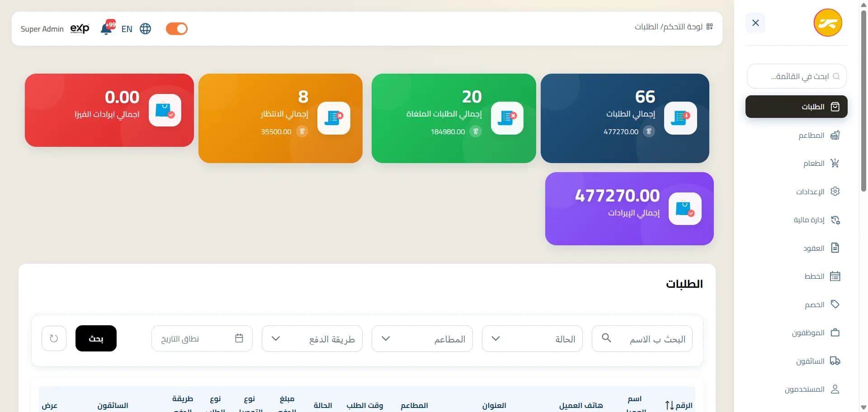Viewport: 868px width, 412px height.
Task: Close the sidebar with X button
Action: pyautogui.click(x=755, y=23)
